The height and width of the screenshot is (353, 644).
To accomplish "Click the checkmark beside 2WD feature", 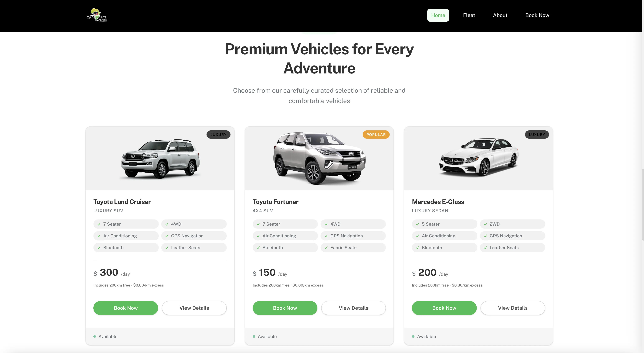I will coord(485,224).
